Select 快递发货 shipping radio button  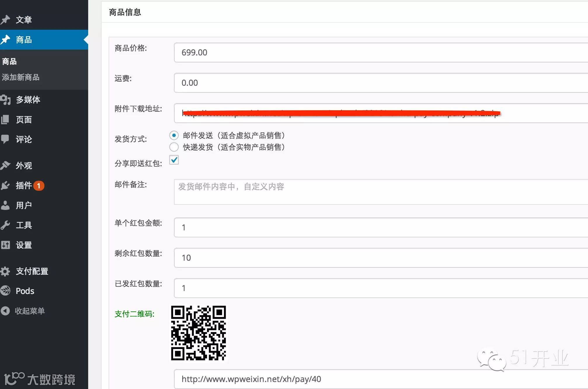click(174, 147)
